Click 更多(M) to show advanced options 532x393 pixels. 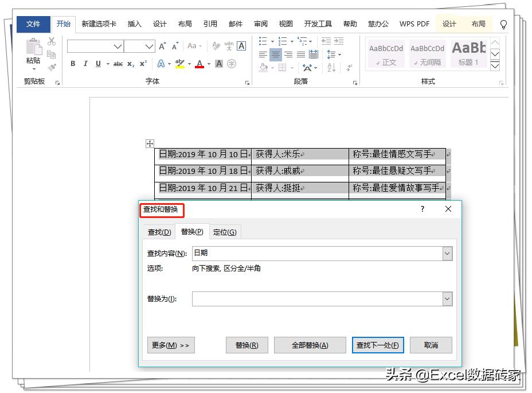pos(170,345)
